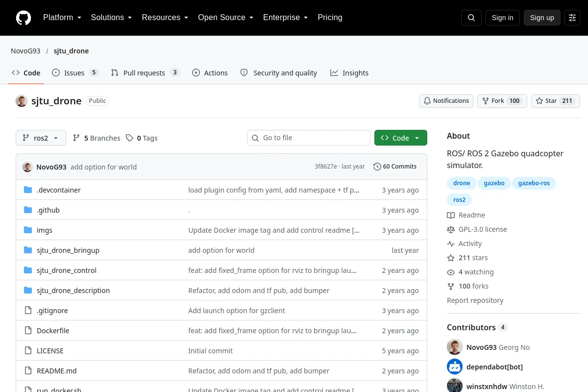Click the Go to file search field

tap(309, 138)
